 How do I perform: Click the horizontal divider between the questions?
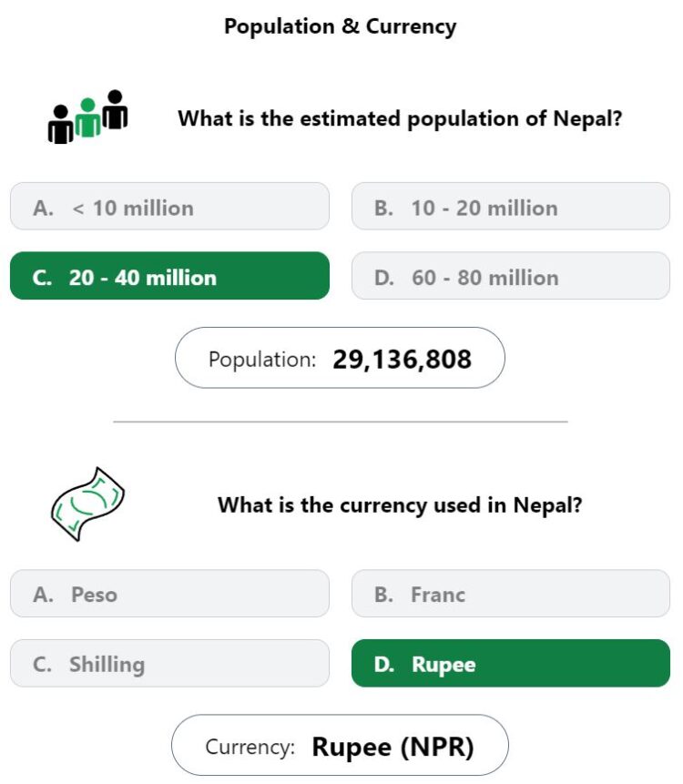[x=341, y=422]
